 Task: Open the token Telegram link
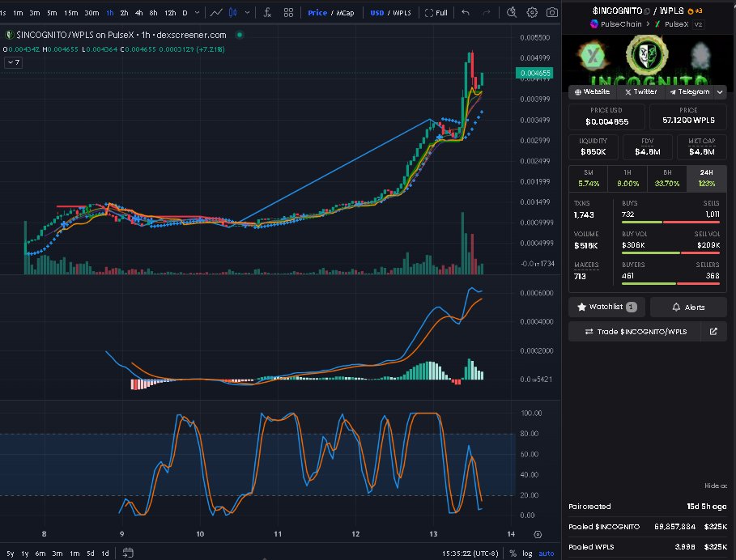(690, 92)
